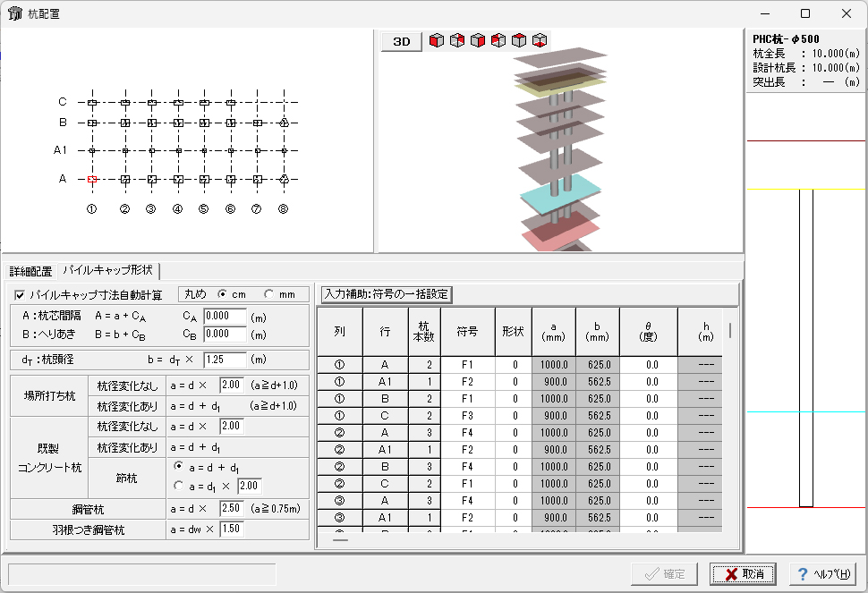Maximize the 杭配置 window

805,13
